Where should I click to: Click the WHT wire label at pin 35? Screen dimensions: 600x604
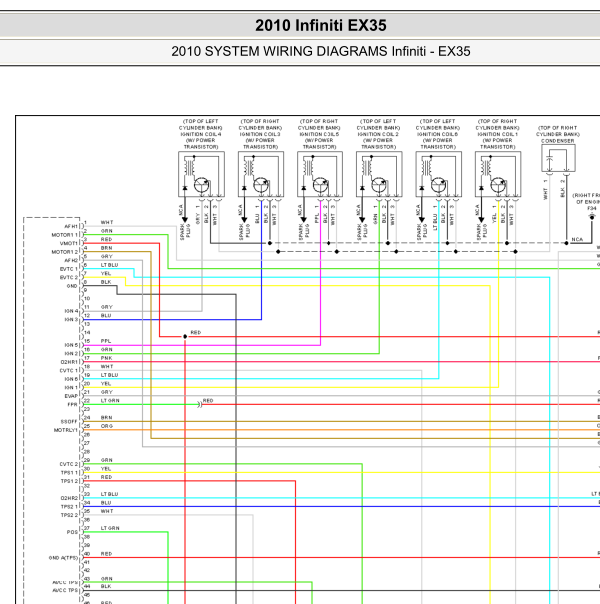pyautogui.click(x=107, y=511)
